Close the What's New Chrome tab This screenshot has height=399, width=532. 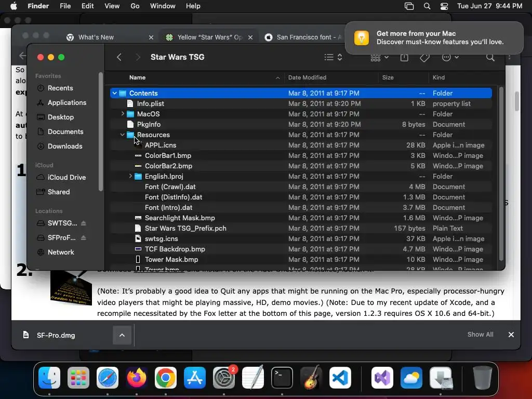click(x=151, y=37)
